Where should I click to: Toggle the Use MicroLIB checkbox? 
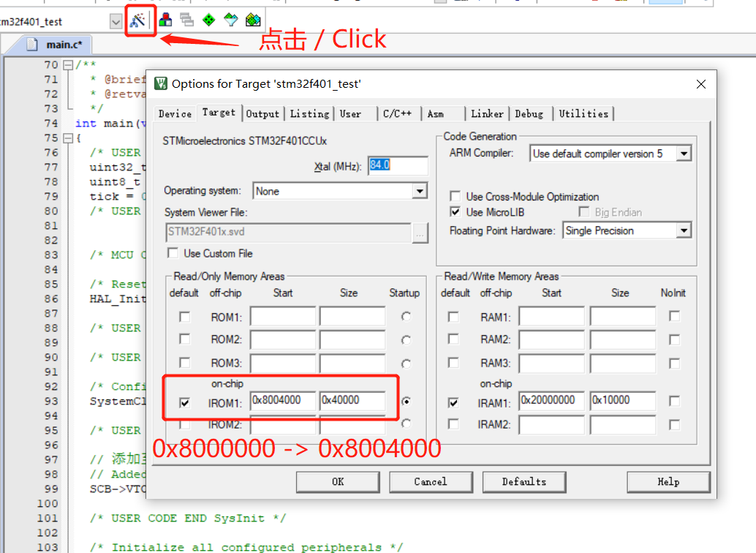pos(455,212)
